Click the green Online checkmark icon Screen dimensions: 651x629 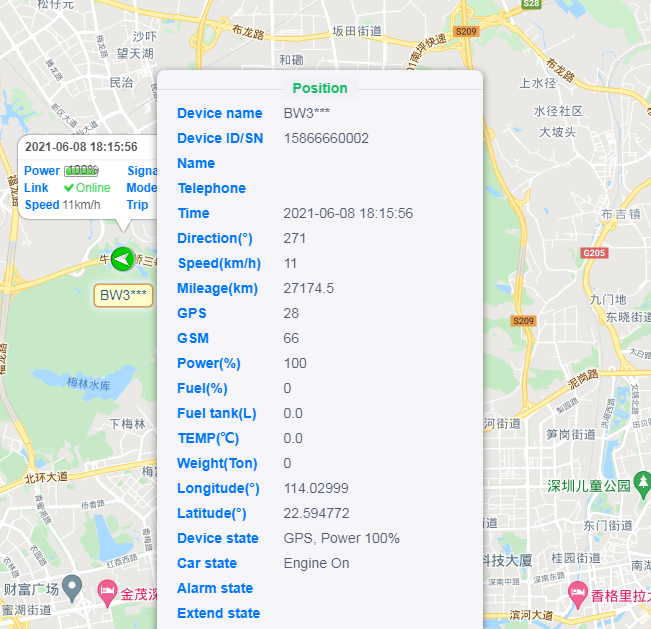[x=69, y=188]
